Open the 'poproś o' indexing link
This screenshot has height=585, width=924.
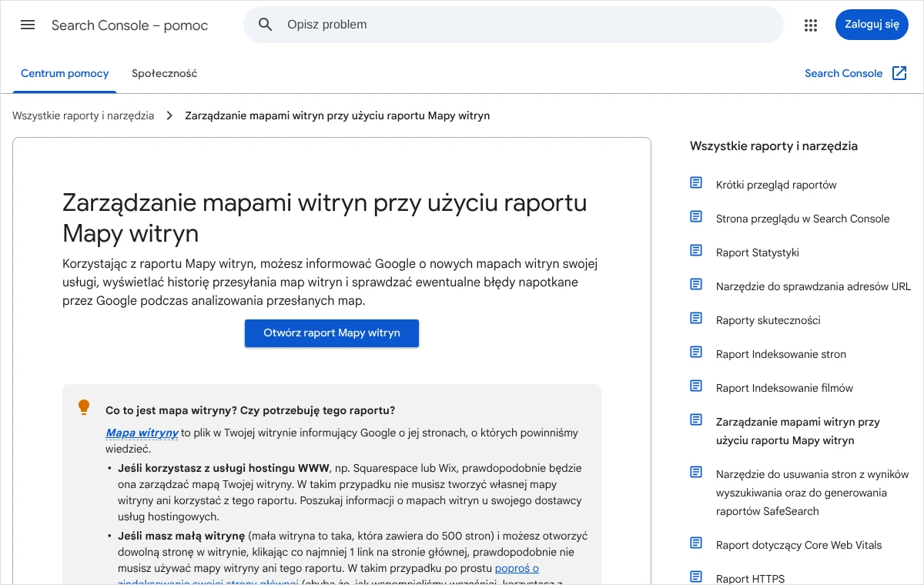pyautogui.click(x=517, y=568)
